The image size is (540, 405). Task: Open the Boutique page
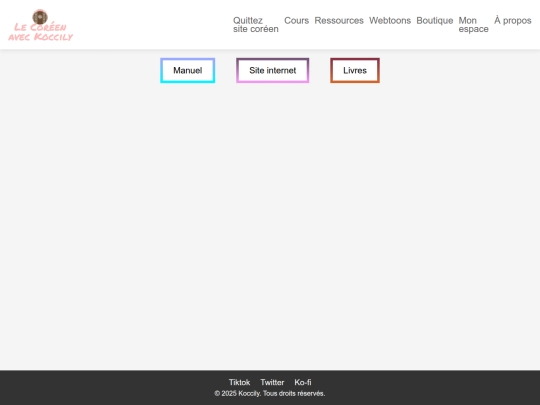click(x=435, y=21)
